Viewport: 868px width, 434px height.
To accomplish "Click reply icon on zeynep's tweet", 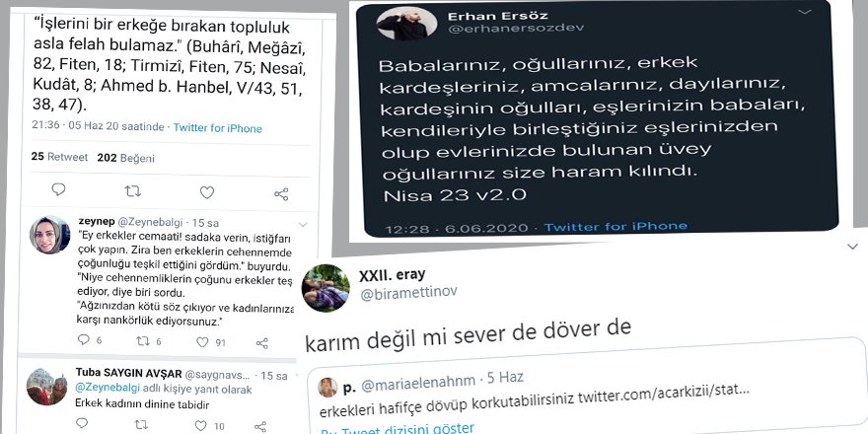I will point(83,339).
